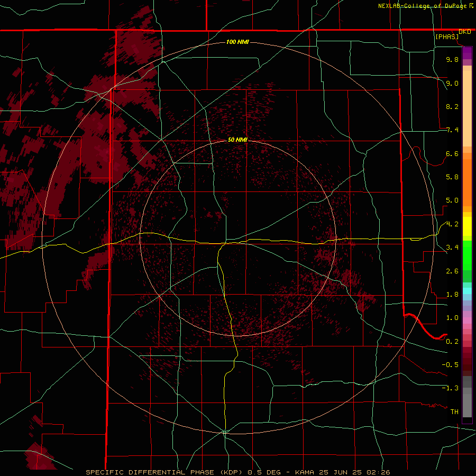Viewport: 476px width, 476px height.
Task: Click the [PHAS] units label
Action: 447,37
